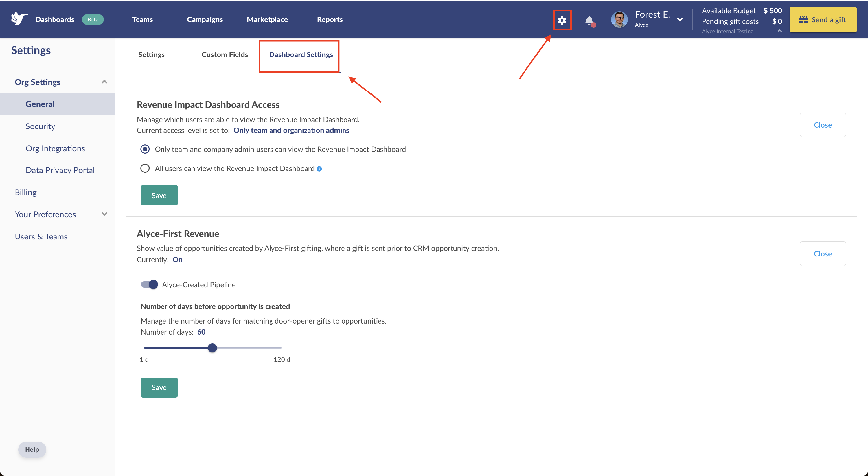Open the Dashboards menu
This screenshot has height=476, width=868.
(55, 20)
